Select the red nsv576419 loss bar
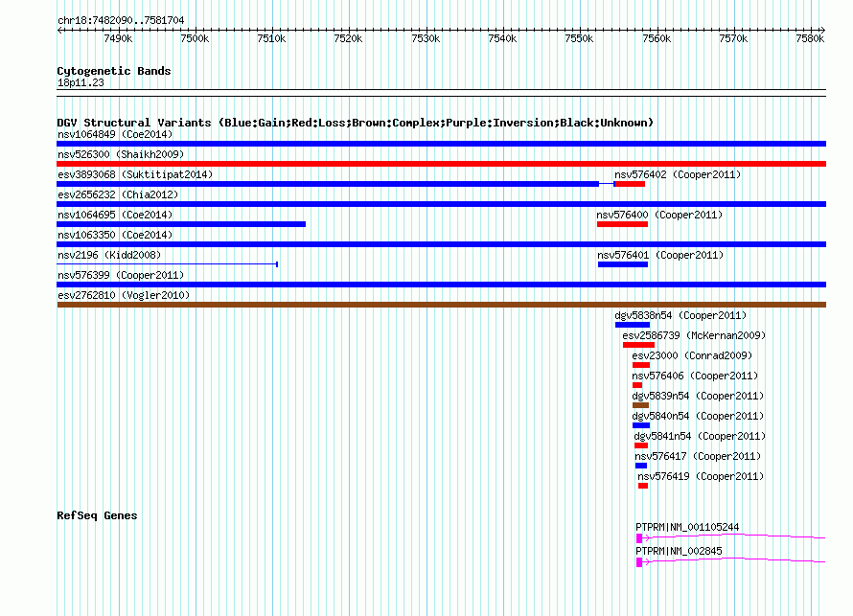Viewport: 853px width, 616px height. 643,486
